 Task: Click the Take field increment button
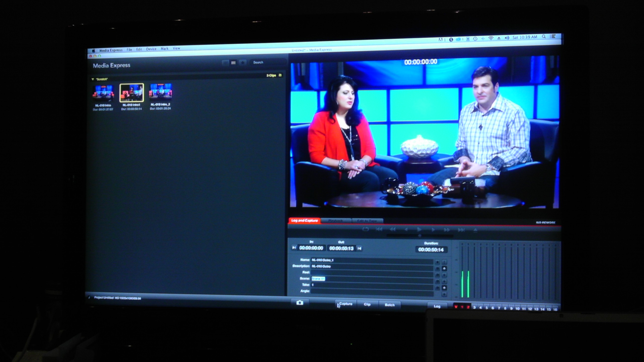pos(444,288)
